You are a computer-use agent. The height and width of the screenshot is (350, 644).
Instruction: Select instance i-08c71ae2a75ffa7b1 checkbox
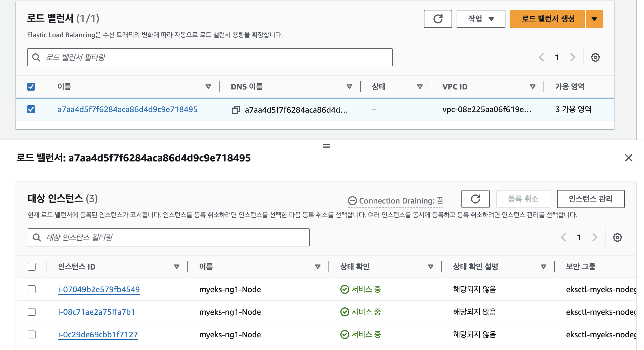32,312
